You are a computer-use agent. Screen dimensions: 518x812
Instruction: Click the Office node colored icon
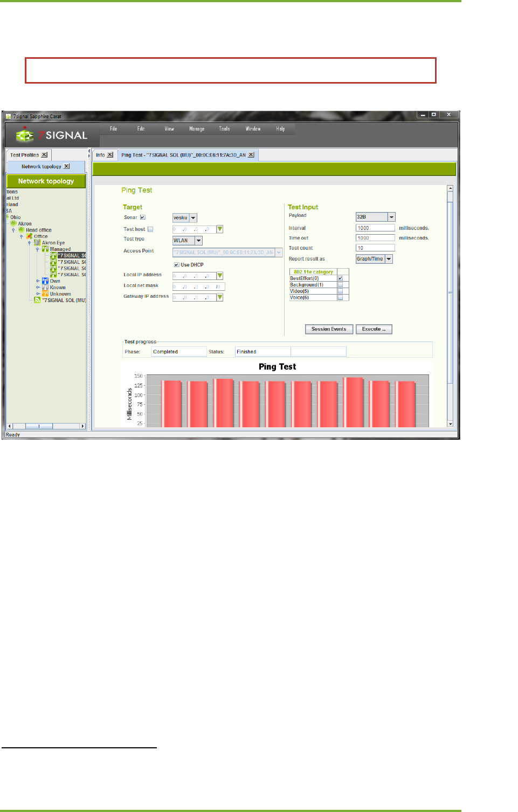click(29, 236)
